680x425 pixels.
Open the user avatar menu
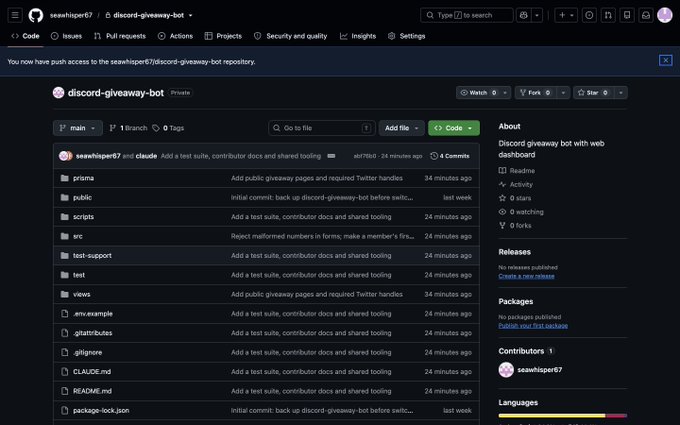point(664,15)
